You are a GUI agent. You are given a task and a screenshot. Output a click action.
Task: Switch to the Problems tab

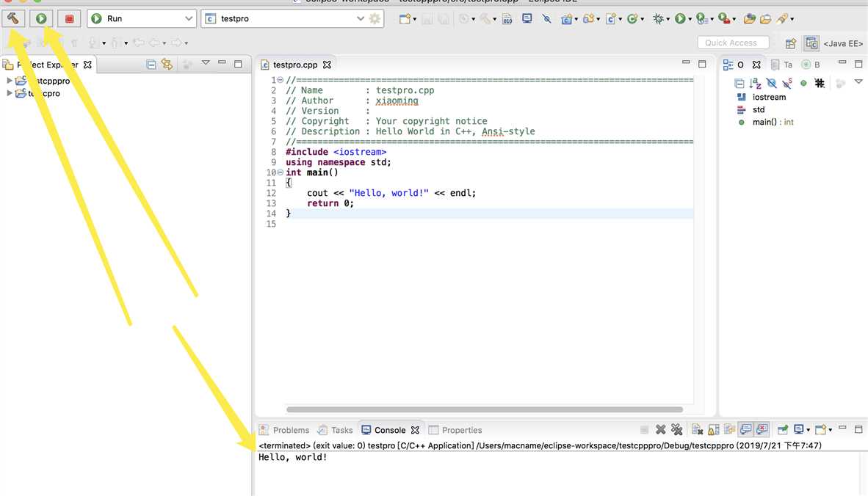284,430
